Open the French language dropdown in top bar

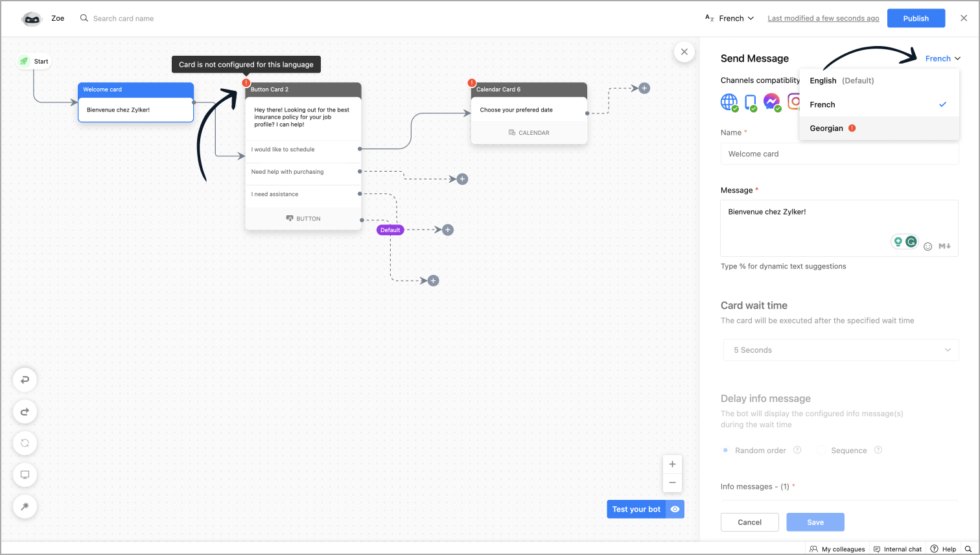730,18
